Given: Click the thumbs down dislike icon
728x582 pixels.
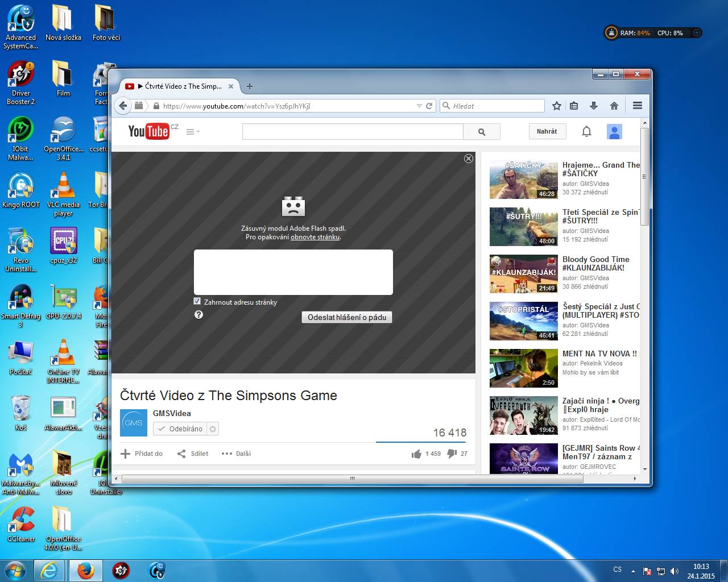Looking at the screenshot, I should (452, 454).
